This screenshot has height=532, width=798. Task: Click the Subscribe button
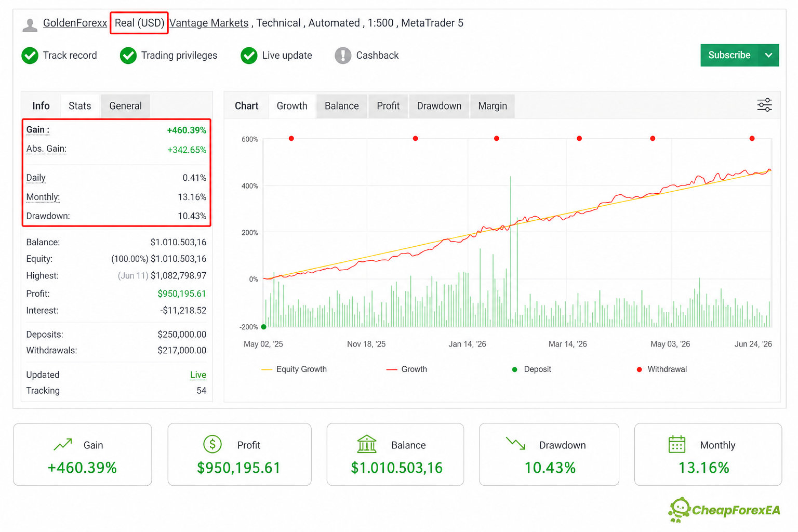[729, 55]
